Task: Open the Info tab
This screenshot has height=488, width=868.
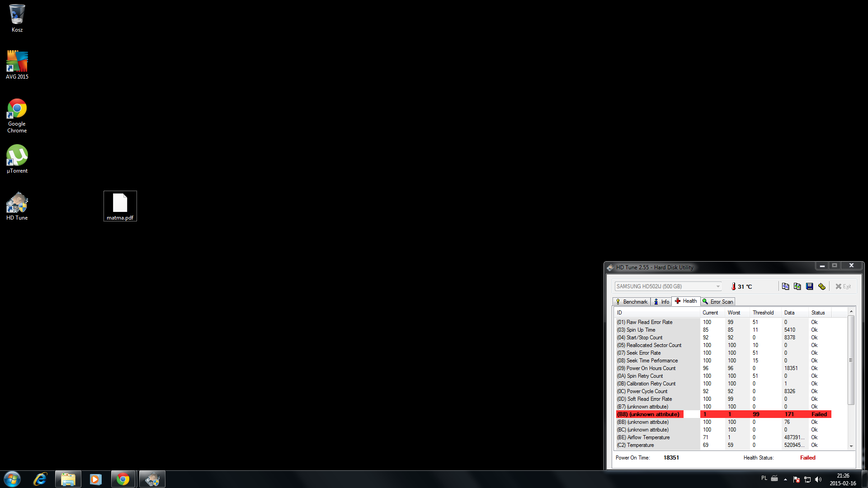Action: point(661,301)
